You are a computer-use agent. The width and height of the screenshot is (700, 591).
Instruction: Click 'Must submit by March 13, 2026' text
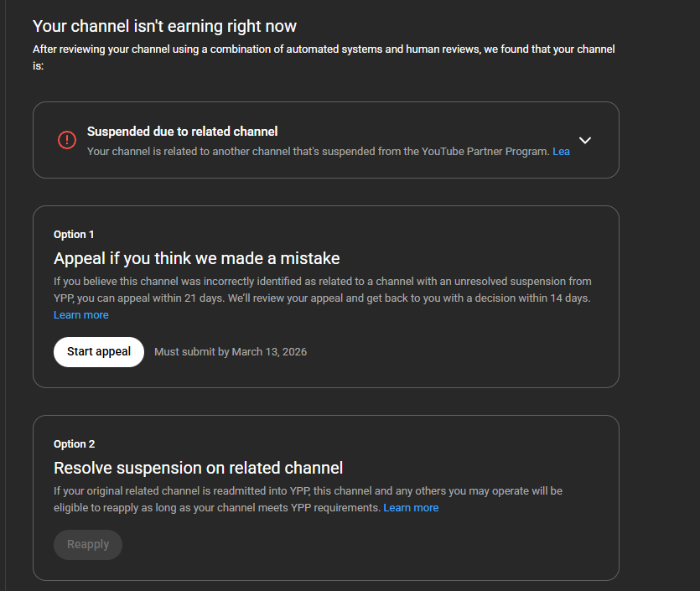click(231, 352)
